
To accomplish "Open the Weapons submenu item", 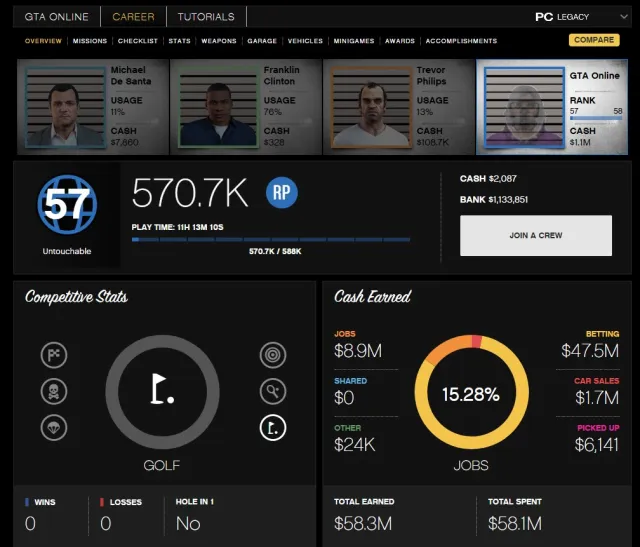I will [x=219, y=41].
